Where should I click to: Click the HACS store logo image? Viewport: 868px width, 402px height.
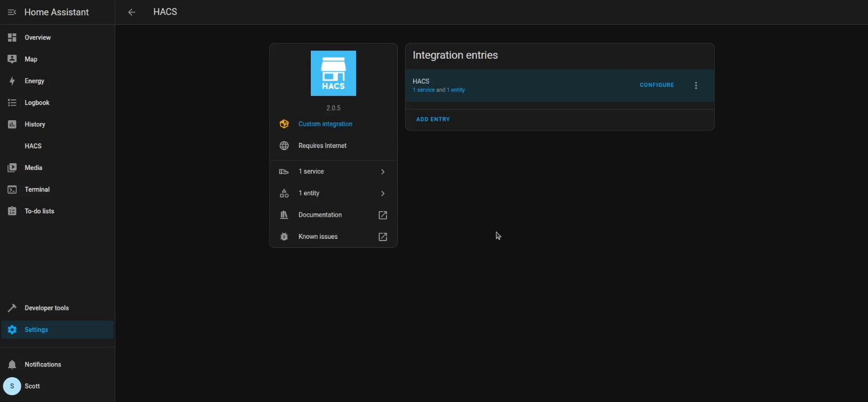[x=333, y=73]
